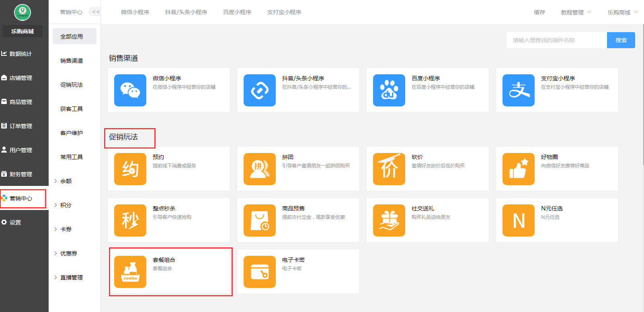Click the 设置 gear icon
Image resolution: width=644 pixels, height=312 pixels.
pyautogui.click(x=4, y=222)
